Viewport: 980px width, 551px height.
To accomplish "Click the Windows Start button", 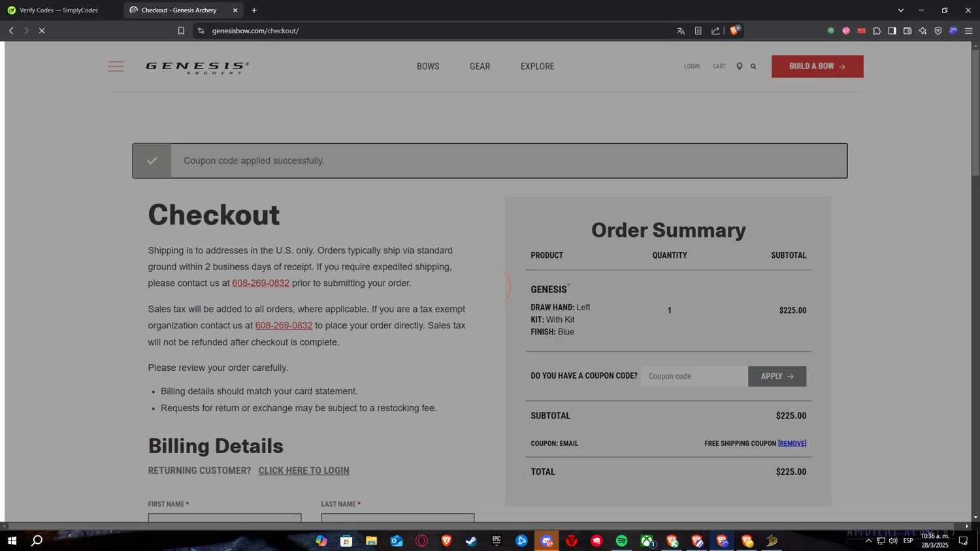I will coord(12,541).
